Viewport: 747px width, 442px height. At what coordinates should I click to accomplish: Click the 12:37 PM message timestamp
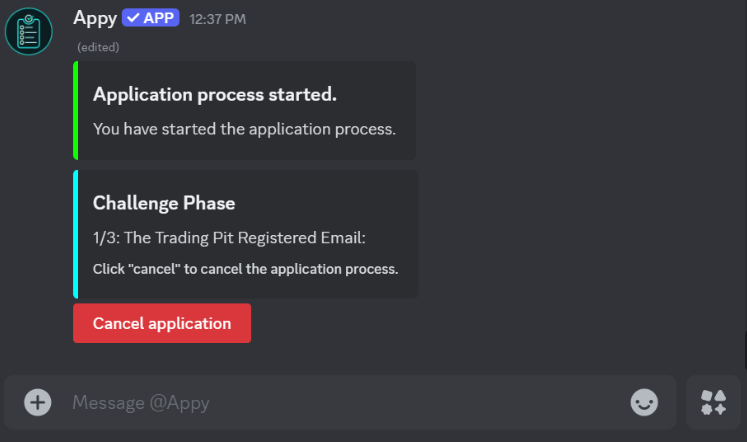pos(218,19)
